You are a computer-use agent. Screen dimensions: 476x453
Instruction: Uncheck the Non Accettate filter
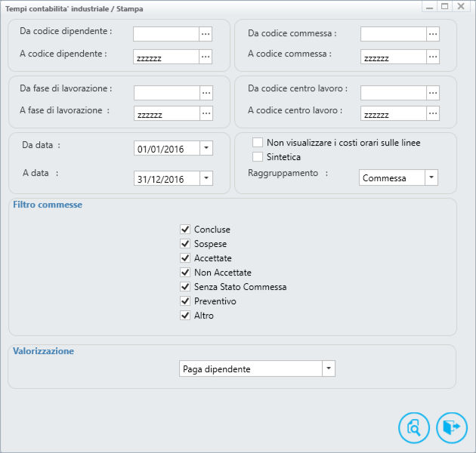pyautogui.click(x=185, y=272)
